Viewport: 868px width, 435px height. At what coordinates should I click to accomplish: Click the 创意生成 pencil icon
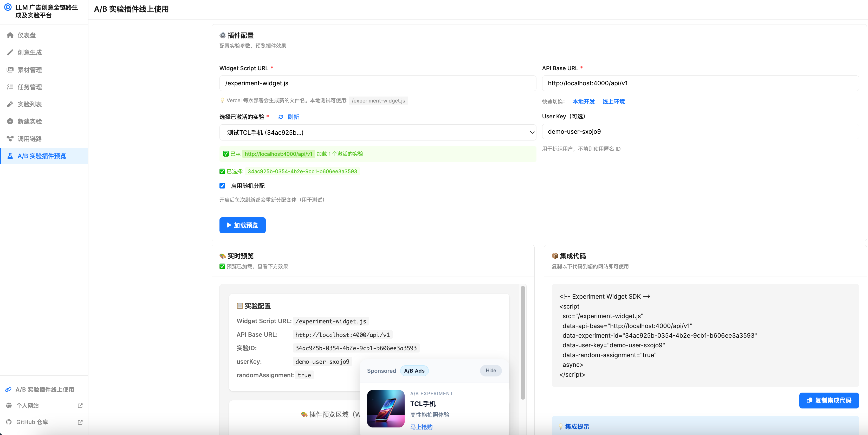click(10, 53)
